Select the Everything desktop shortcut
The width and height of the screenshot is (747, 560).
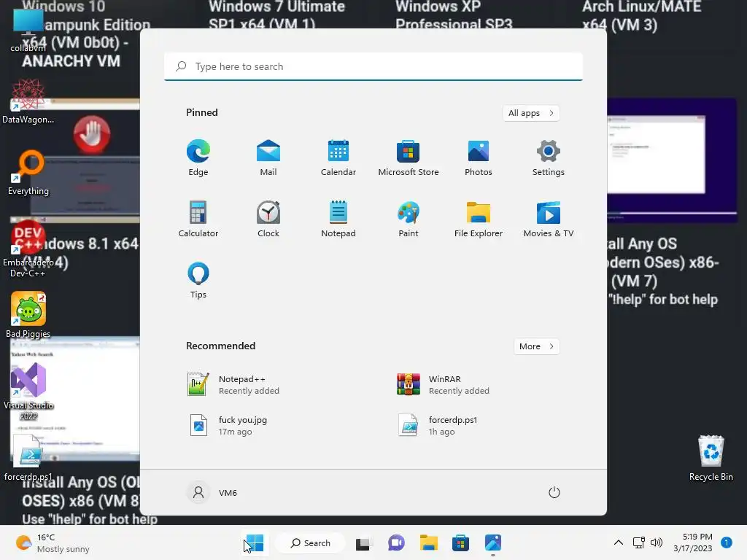[x=28, y=174]
